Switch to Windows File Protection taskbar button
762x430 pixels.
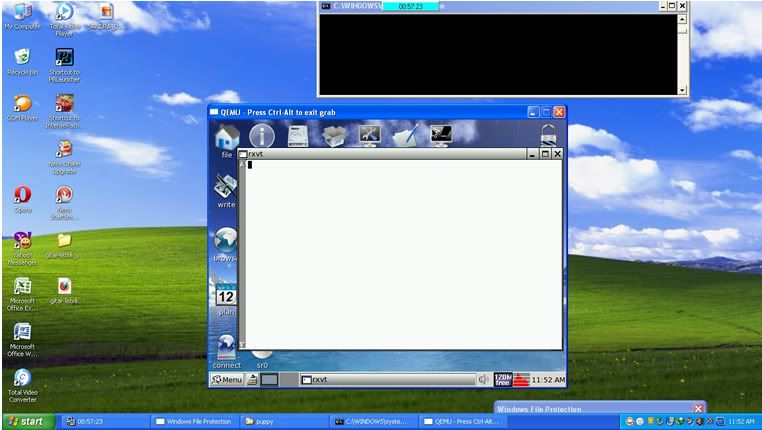click(195, 421)
